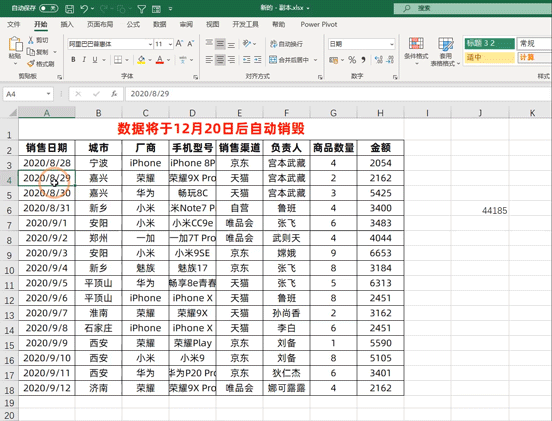Toggle Align Right
552x421 pixels.
pos(231,60)
